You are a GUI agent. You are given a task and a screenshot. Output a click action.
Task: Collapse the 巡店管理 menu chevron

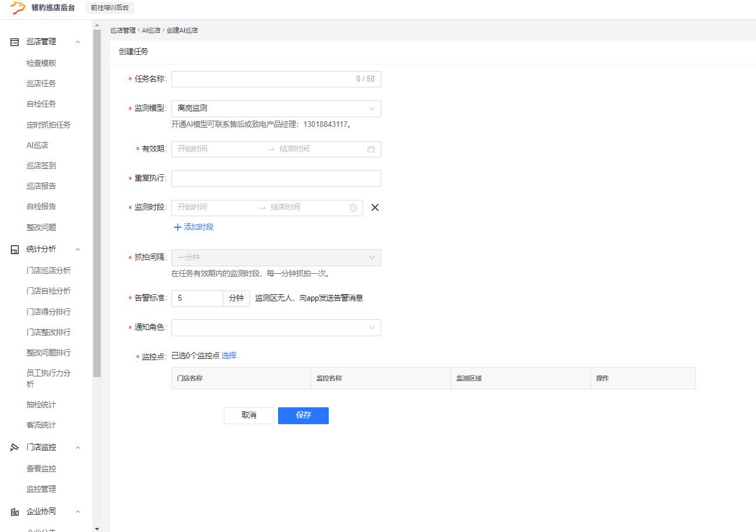78,42
